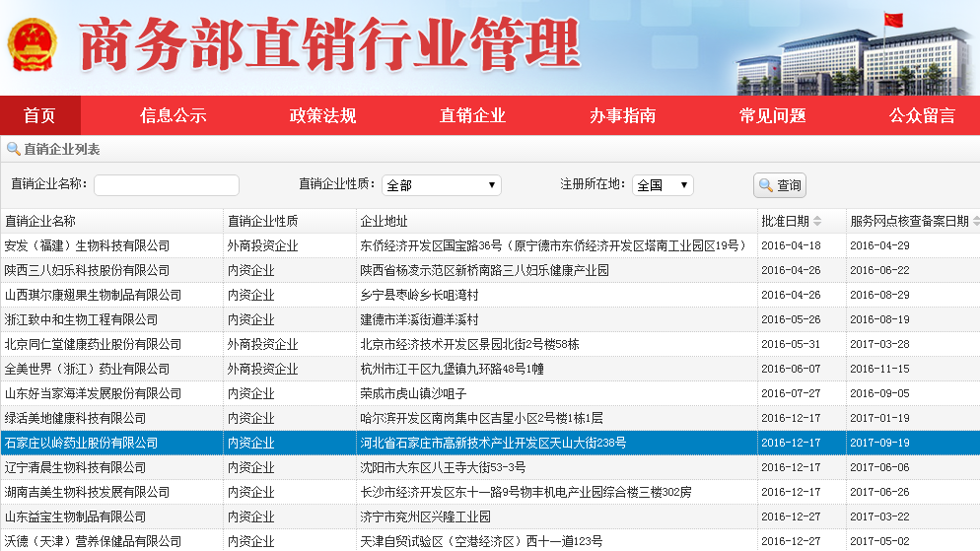The width and height of the screenshot is (980, 551).
Task: Click the 直销企业列表 section heading
Action: (62, 149)
